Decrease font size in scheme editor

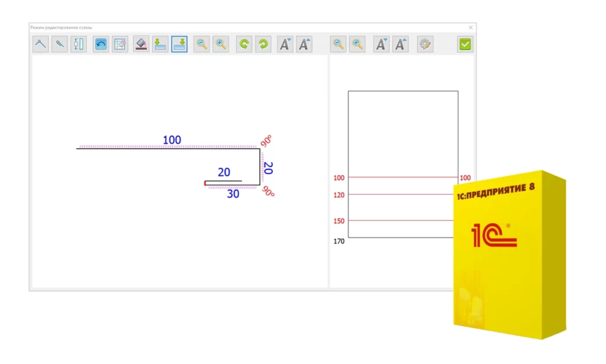point(285,44)
